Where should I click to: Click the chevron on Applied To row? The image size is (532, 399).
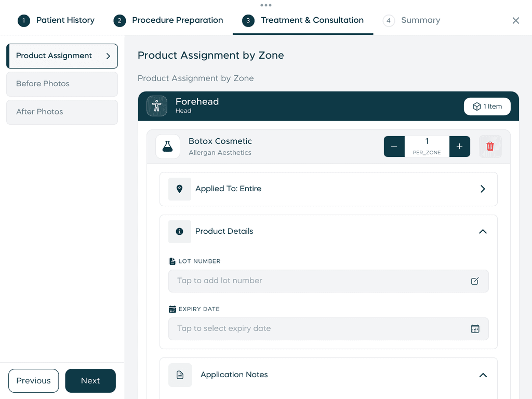coord(483,189)
